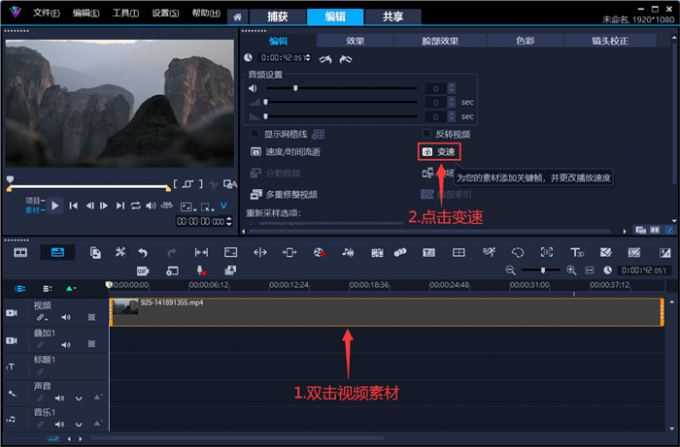Go to the Home tab icon

[237, 17]
